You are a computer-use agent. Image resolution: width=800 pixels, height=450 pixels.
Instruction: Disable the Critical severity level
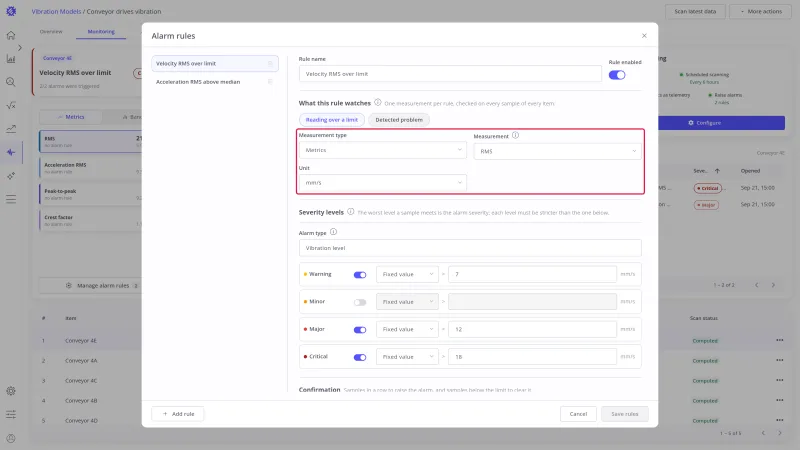[x=360, y=357]
